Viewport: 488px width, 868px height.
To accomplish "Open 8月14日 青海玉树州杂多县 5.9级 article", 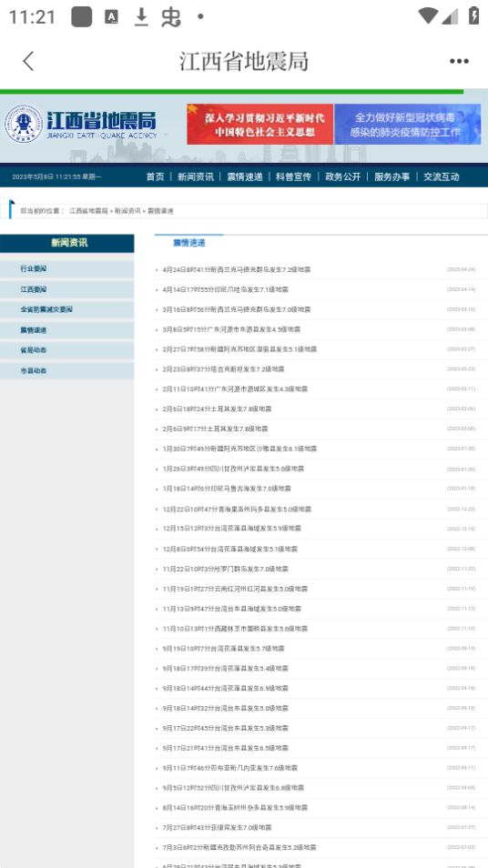I will [236, 808].
